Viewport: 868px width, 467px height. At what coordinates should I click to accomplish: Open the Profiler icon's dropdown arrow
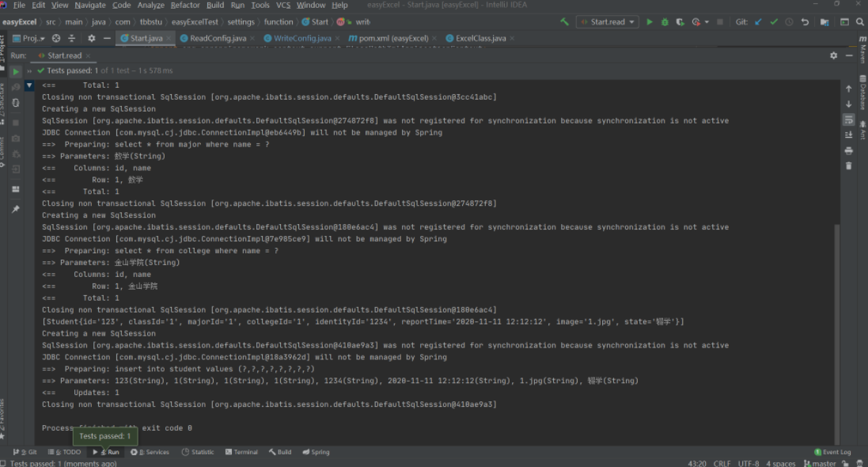point(707,22)
